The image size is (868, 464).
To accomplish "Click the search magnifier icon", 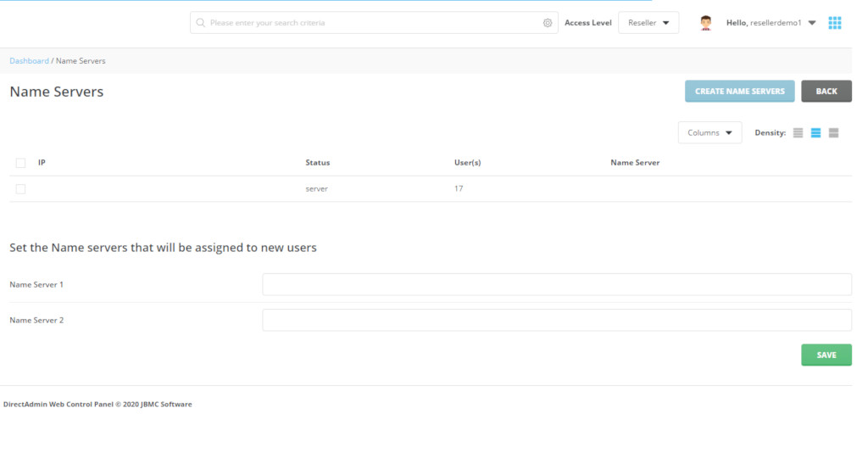I will click(200, 23).
